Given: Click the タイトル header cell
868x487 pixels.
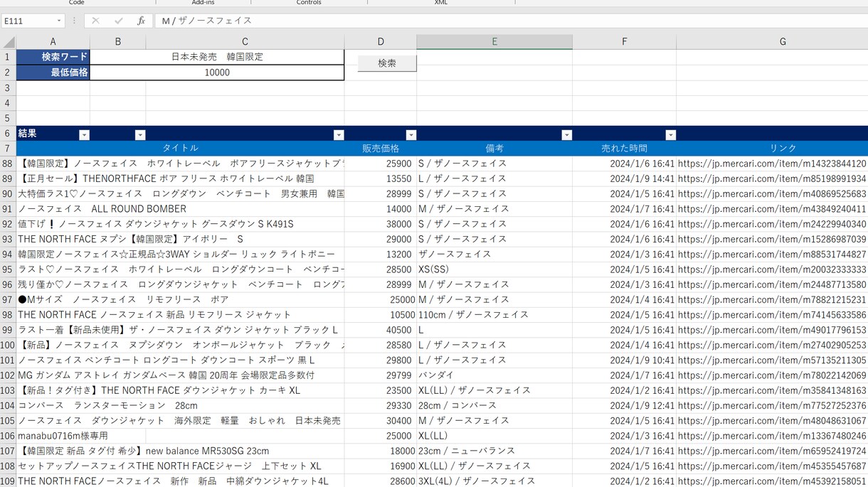Looking at the screenshot, I should coord(181,149).
